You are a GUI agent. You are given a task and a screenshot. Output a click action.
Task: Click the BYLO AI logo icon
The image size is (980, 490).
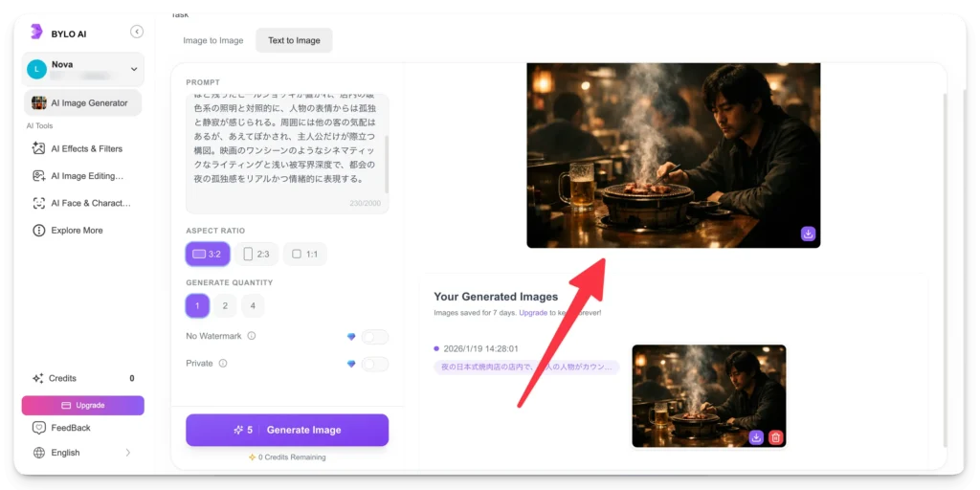36,32
